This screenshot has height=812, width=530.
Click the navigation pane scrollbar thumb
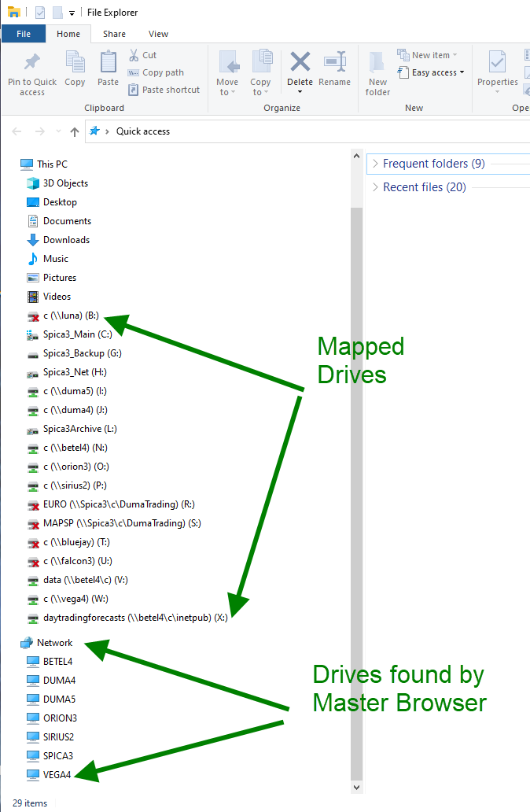356,493
